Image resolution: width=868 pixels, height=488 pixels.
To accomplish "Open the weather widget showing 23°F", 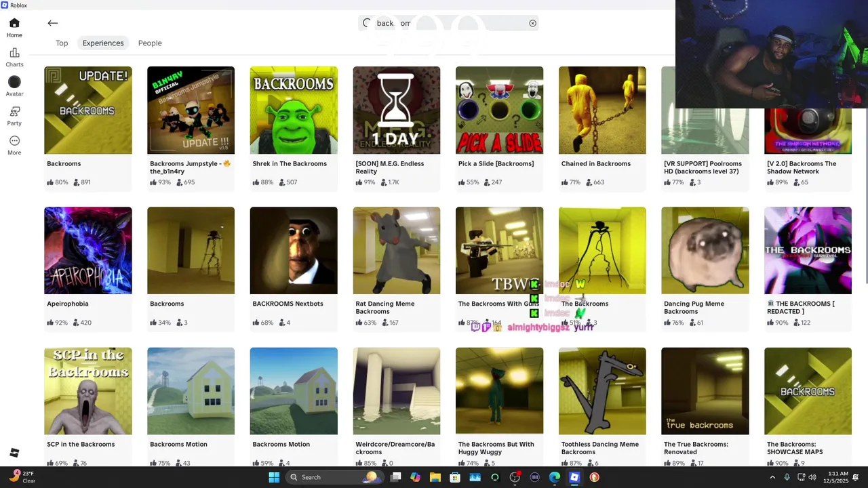I will [x=22, y=477].
